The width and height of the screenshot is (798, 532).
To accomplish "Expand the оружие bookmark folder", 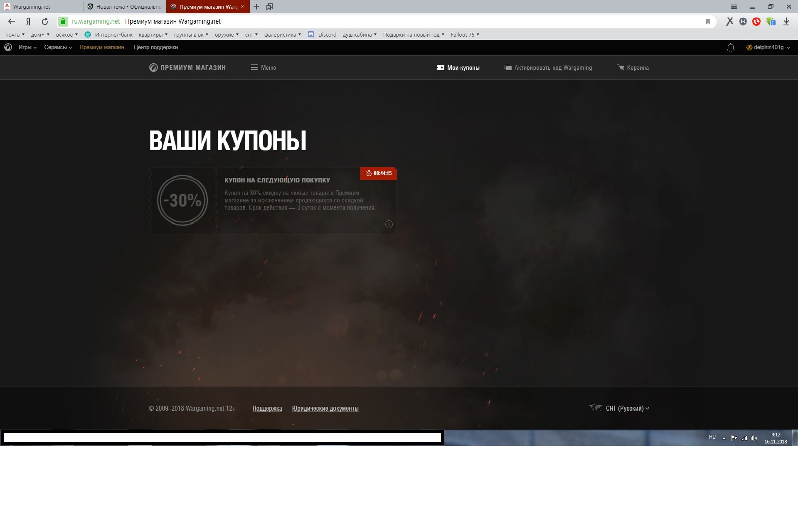I will tap(227, 34).
